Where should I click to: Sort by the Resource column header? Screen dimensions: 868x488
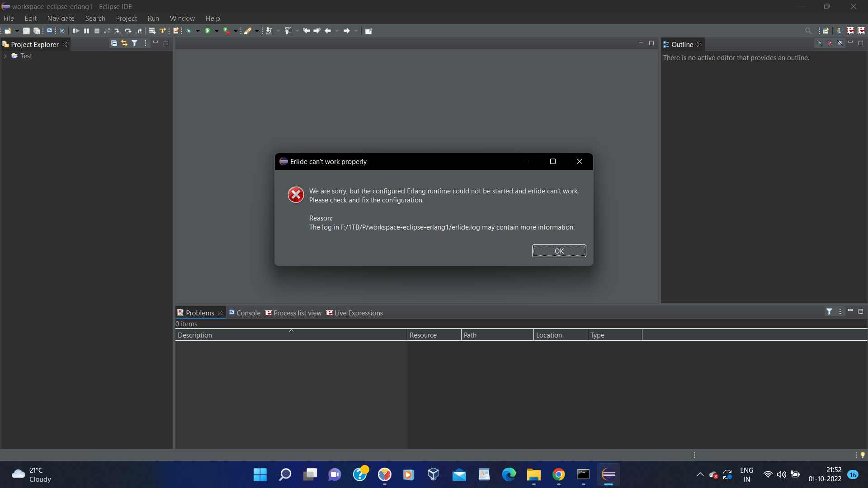(434, 335)
